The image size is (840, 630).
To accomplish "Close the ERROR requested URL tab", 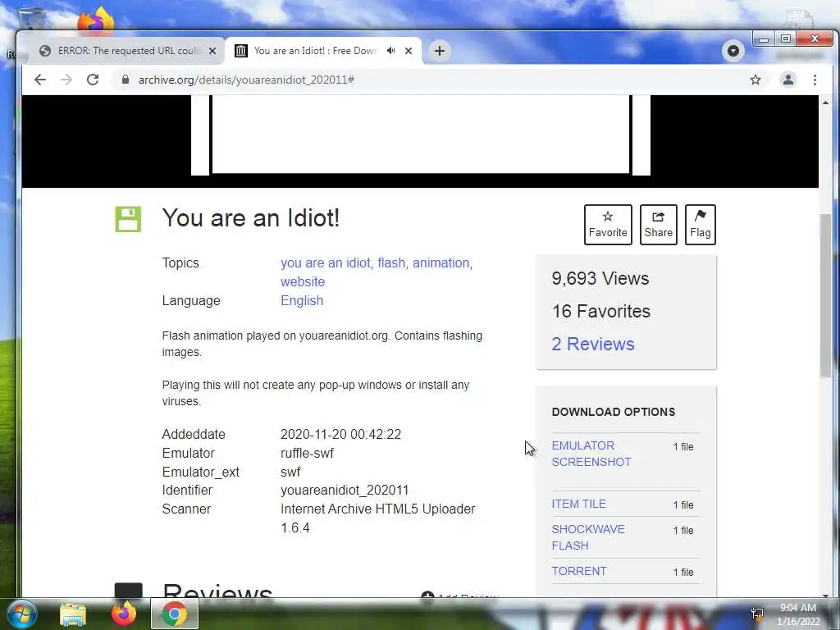I will 212,51.
